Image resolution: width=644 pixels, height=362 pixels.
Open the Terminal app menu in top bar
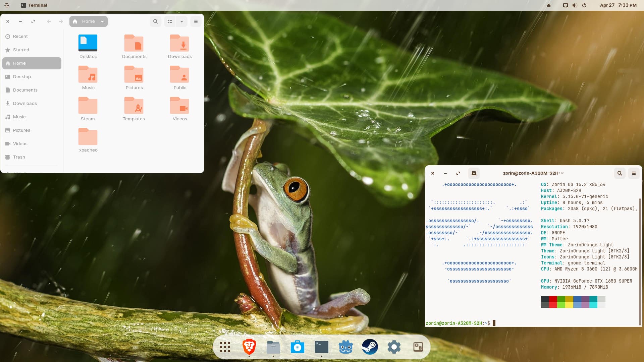pyautogui.click(x=34, y=5)
